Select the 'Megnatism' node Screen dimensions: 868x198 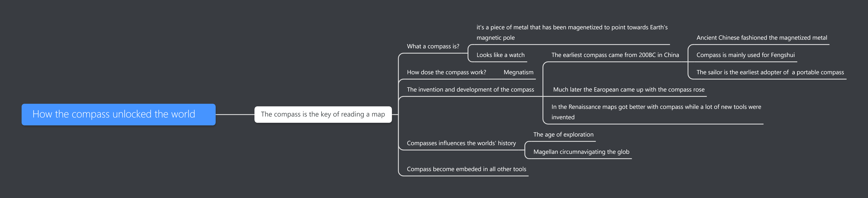(x=518, y=72)
